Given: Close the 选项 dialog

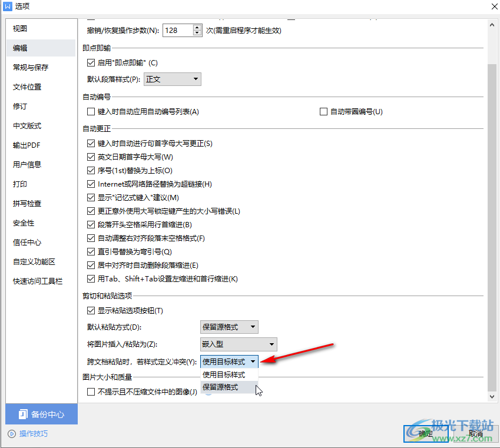Looking at the screenshot, I should point(495,6).
